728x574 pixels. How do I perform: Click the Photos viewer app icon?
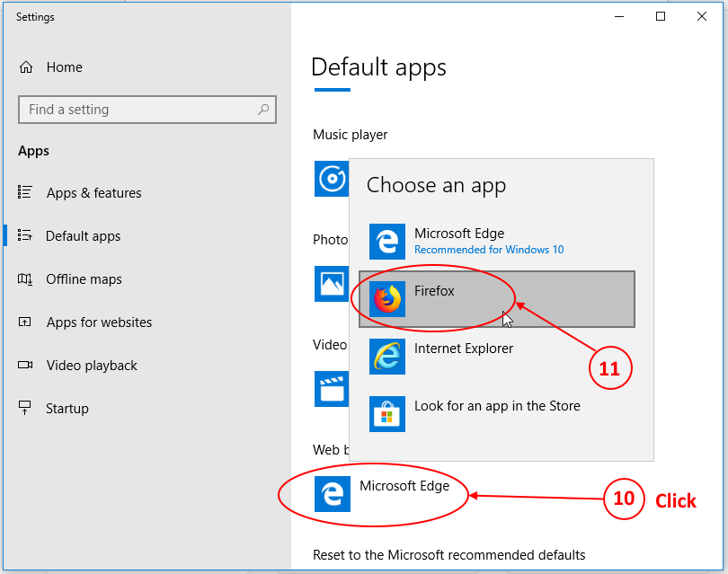[332, 284]
